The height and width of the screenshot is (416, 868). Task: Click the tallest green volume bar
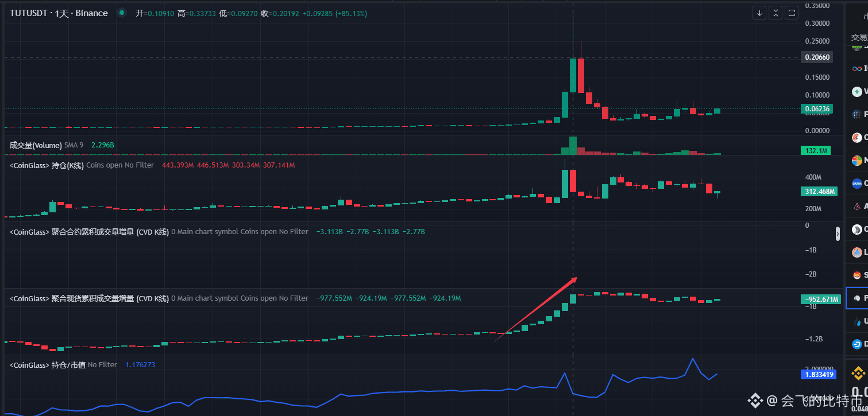tap(573, 146)
